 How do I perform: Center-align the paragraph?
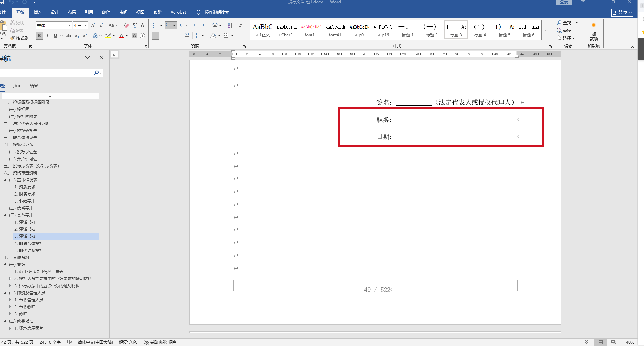(x=163, y=36)
